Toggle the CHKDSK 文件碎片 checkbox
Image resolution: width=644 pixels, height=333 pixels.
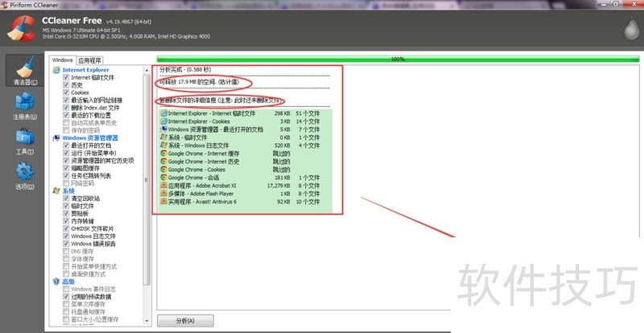tap(66, 228)
